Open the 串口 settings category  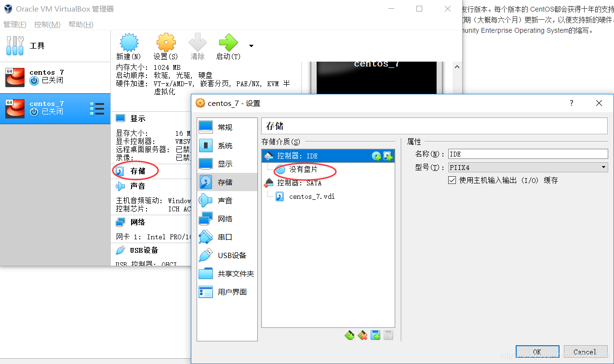tap(227, 237)
